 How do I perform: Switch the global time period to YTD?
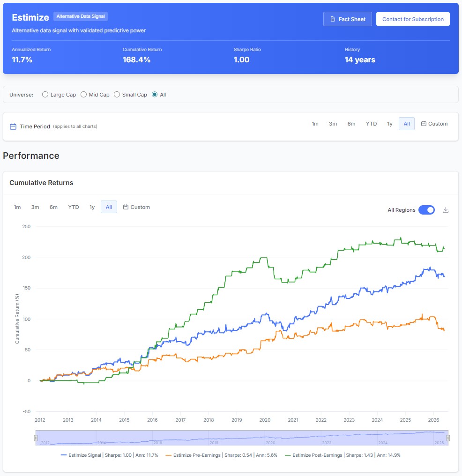(371, 124)
